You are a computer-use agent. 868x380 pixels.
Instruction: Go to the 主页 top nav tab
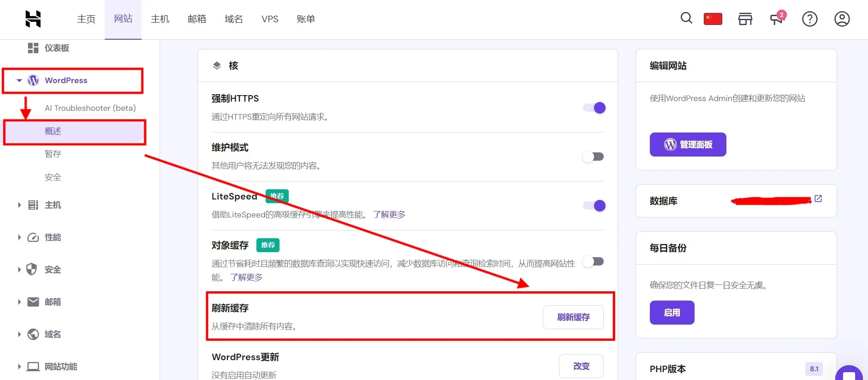pos(86,19)
